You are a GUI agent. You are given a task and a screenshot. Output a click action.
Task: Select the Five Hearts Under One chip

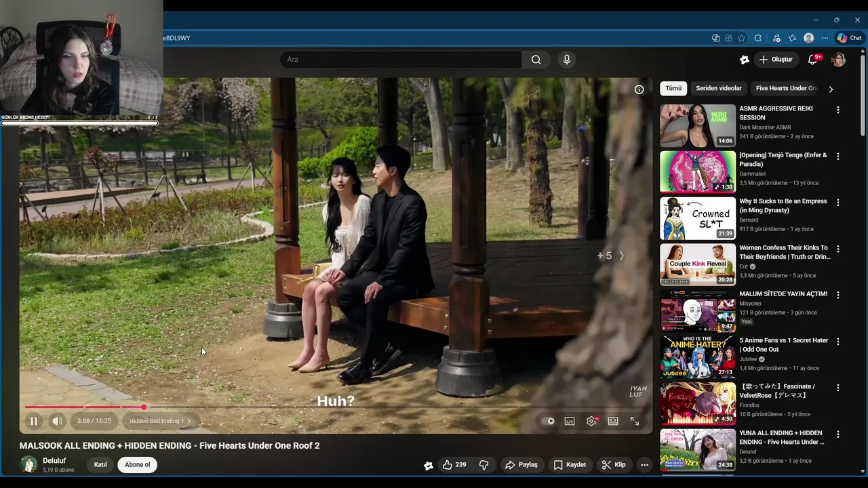[x=785, y=88]
